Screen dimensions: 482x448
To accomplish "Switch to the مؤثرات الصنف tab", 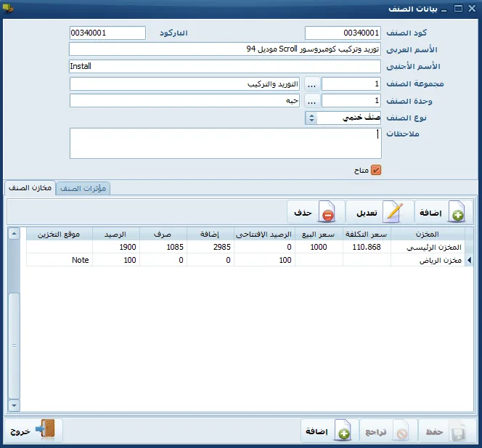I will pos(83,189).
